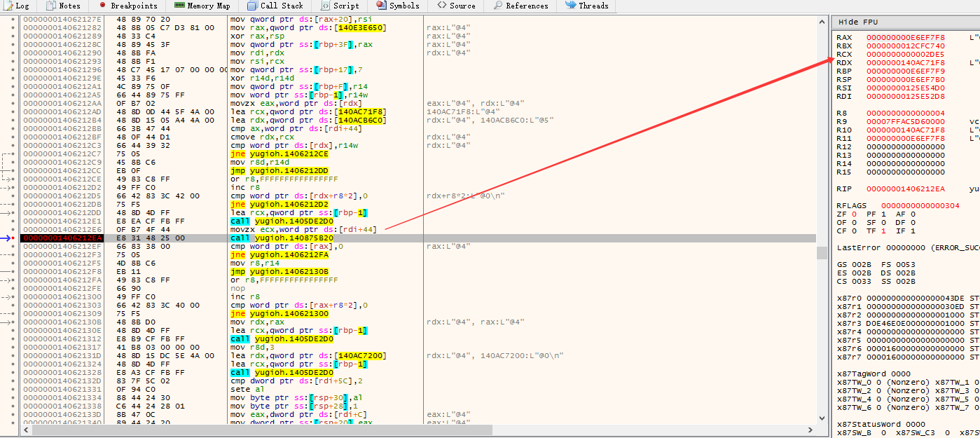Click the RIP arrow beside the highlighted address
This screenshot has width=980, height=438.
[x=5, y=238]
